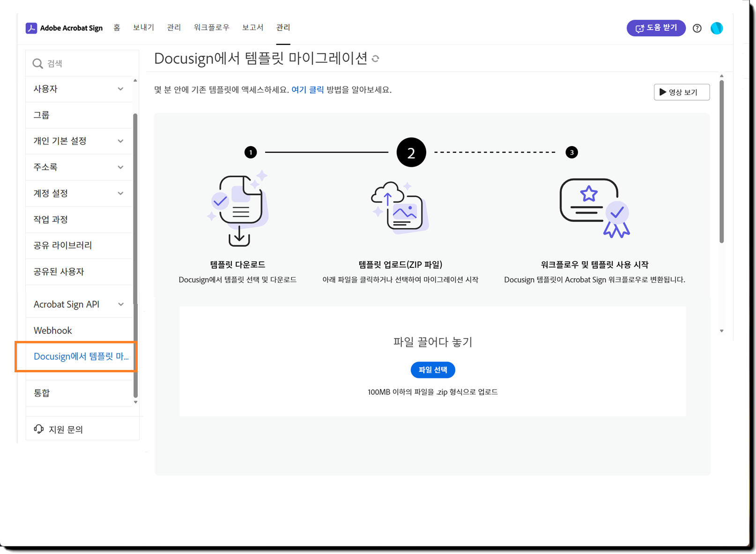Click the play icon on 영상 보기
756x554 pixels.
pyautogui.click(x=663, y=92)
